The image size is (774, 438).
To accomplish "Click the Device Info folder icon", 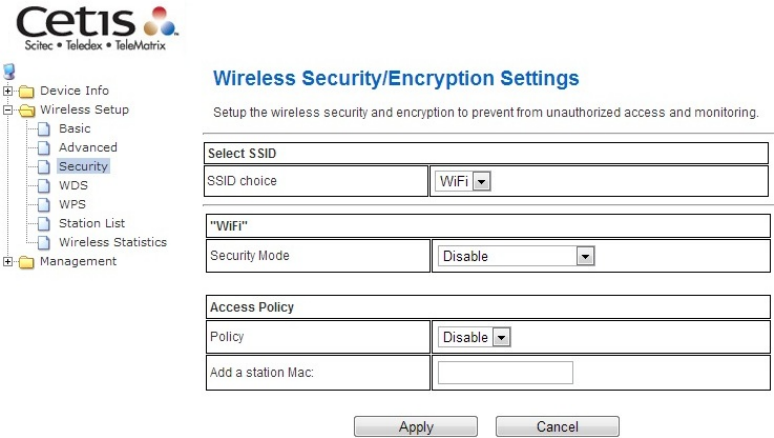I will pos(27,91).
